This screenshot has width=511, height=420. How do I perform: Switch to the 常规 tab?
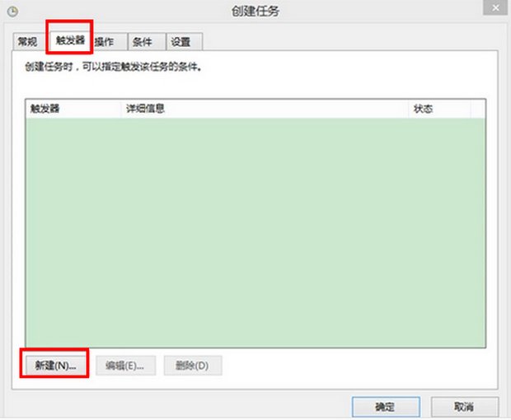tap(28, 42)
